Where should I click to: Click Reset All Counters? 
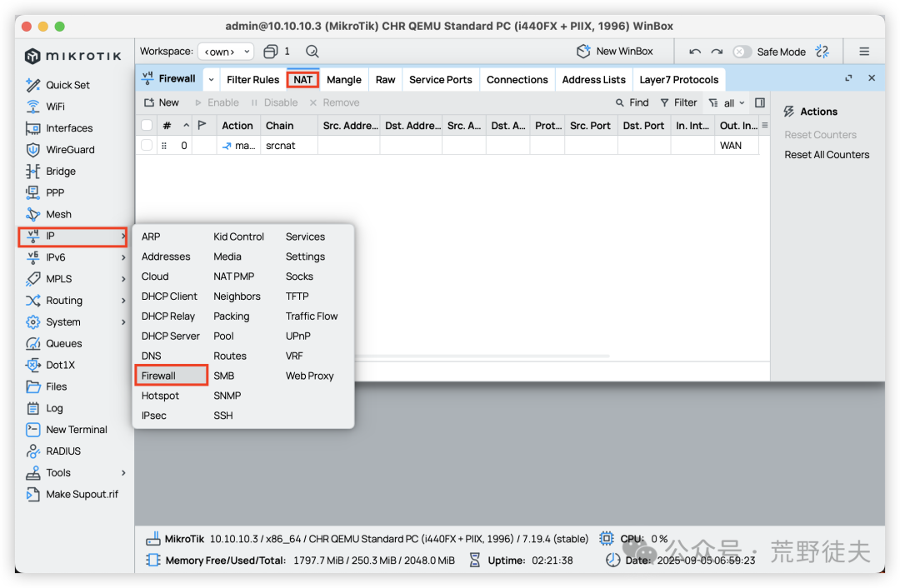click(x=827, y=155)
